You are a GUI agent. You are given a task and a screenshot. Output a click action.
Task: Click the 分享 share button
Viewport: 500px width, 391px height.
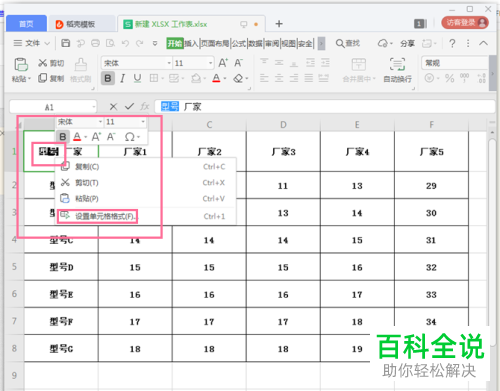coord(407,43)
